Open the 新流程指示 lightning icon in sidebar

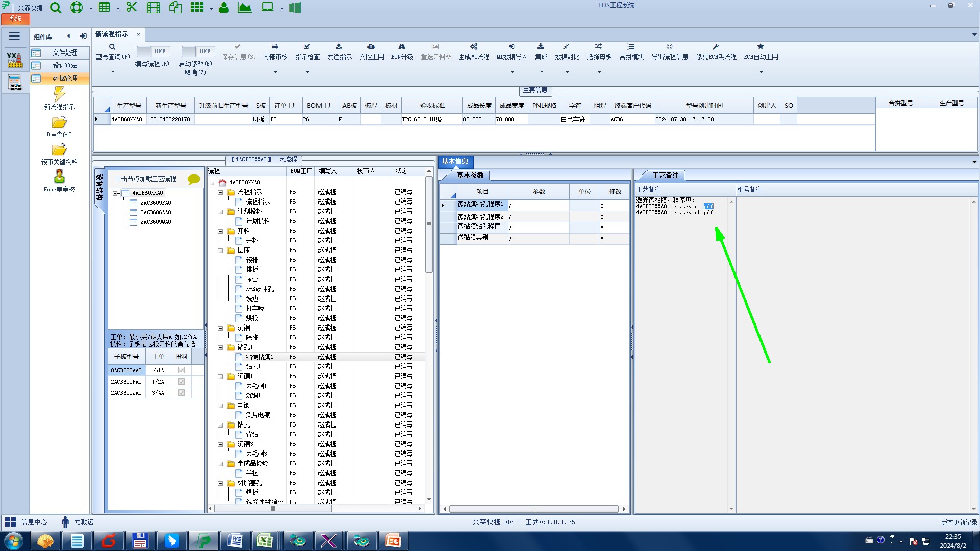coord(59,94)
